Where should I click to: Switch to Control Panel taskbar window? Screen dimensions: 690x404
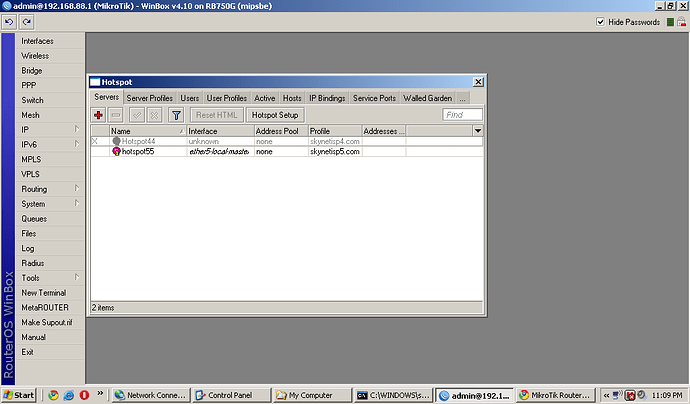tap(231, 395)
